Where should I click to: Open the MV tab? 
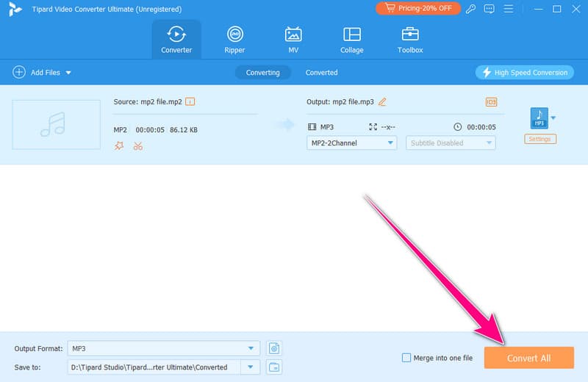293,40
